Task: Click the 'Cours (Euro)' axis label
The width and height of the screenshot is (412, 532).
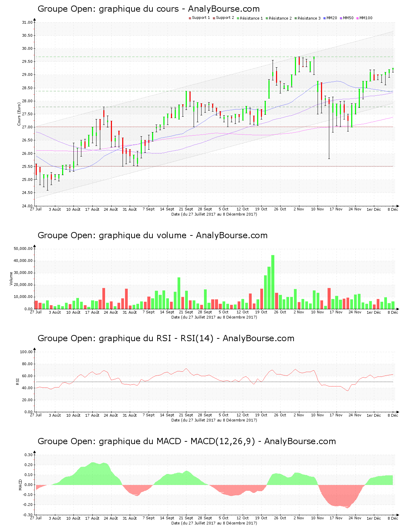Action: tap(19, 114)
